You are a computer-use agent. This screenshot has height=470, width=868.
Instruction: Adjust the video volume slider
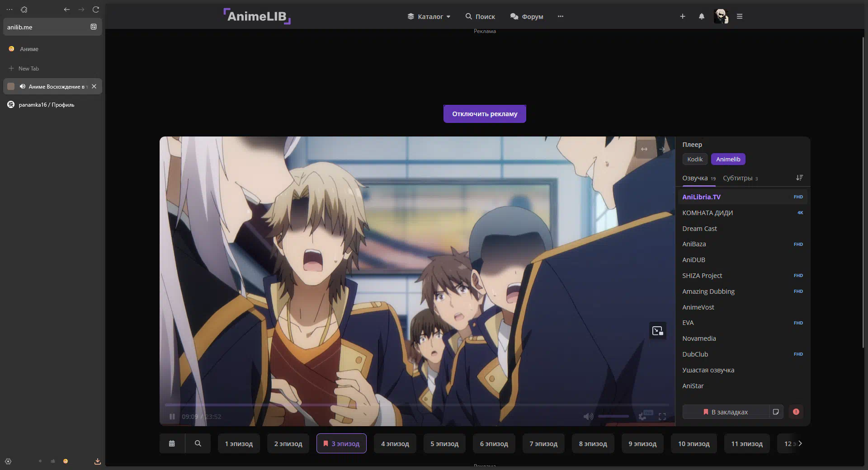613,416
